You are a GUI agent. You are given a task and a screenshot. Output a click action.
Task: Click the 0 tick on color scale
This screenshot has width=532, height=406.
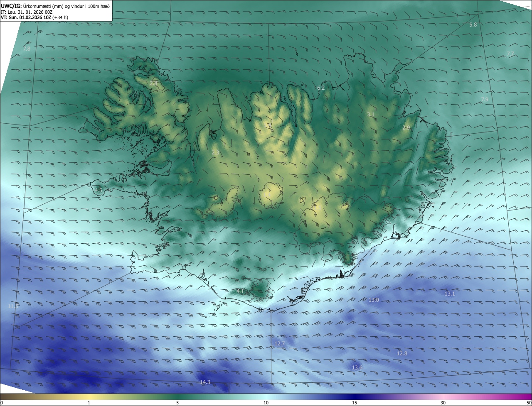click(x=2, y=403)
